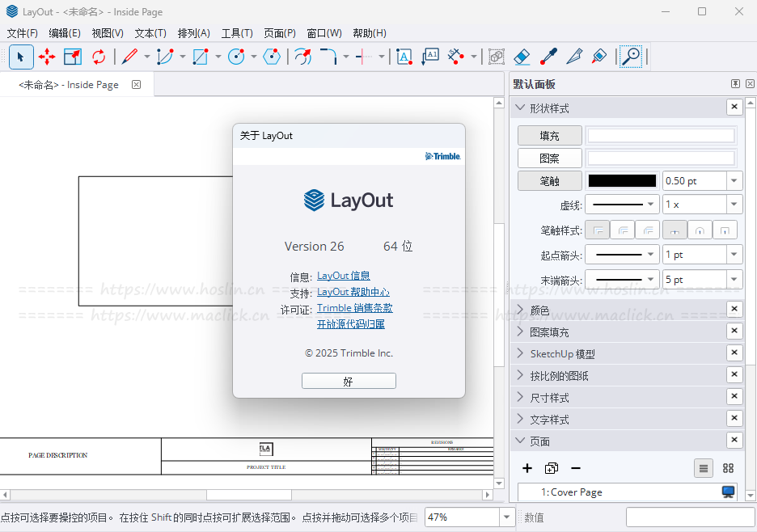The height and width of the screenshot is (532, 757).
Task: Click the black stroke color swatch
Action: click(x=622, y=181)
